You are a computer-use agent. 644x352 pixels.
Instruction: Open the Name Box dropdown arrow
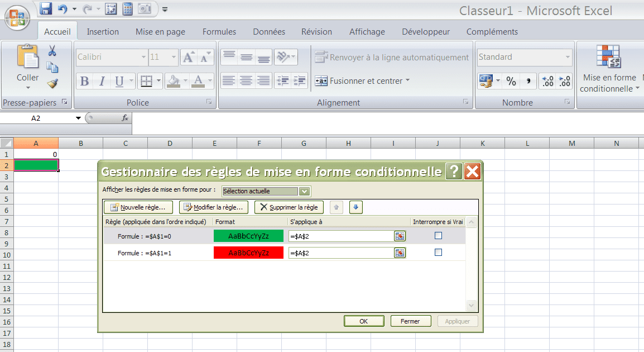click(x=78, y=118)
